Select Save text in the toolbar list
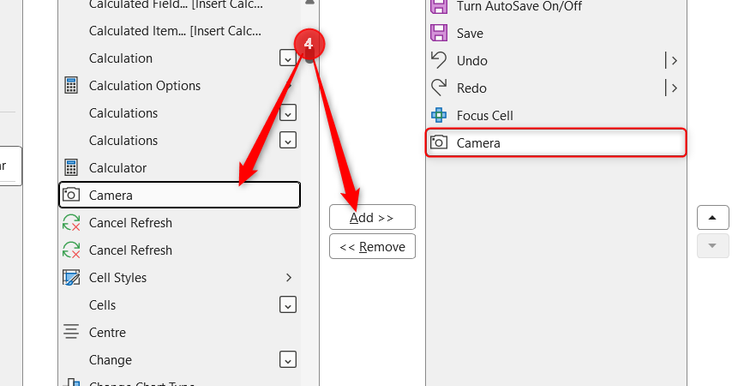This screenshot has width=750, height=386. click(470, 33)
